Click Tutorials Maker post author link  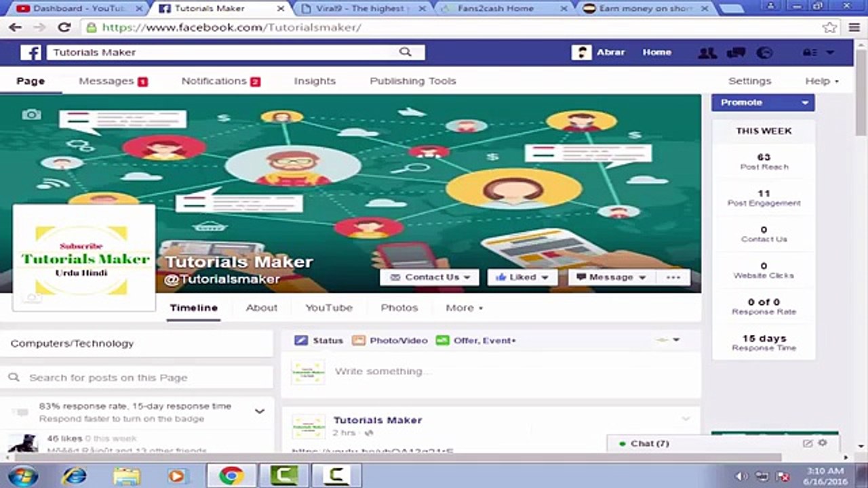pos(378,420)
